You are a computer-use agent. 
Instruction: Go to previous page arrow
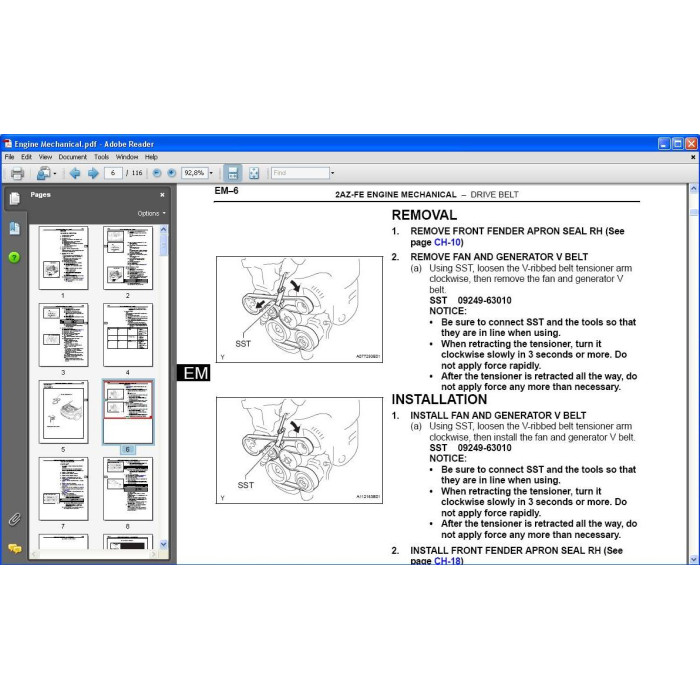coord(75,173)
